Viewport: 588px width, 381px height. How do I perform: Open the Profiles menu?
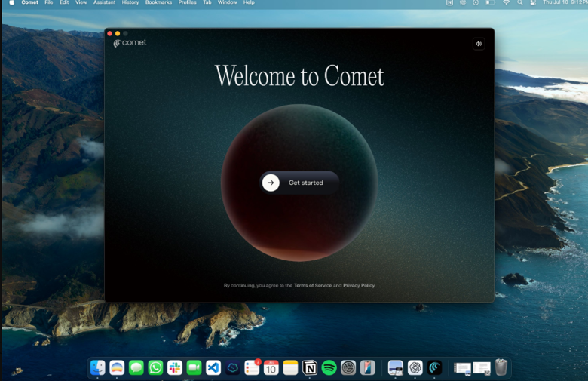point(187,2)
